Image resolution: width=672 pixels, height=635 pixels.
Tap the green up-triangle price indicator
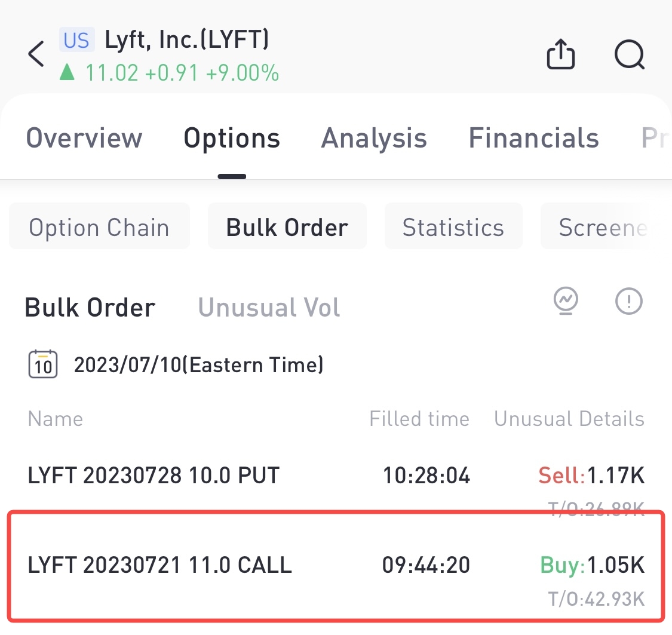coord(67,72)
